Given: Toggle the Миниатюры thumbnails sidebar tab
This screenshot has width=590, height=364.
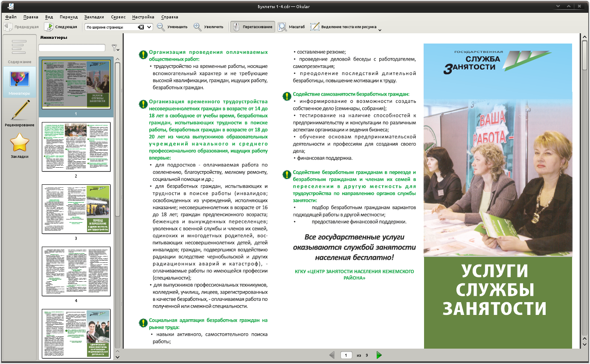Looking at the screenshot, I should coord(20,82).
